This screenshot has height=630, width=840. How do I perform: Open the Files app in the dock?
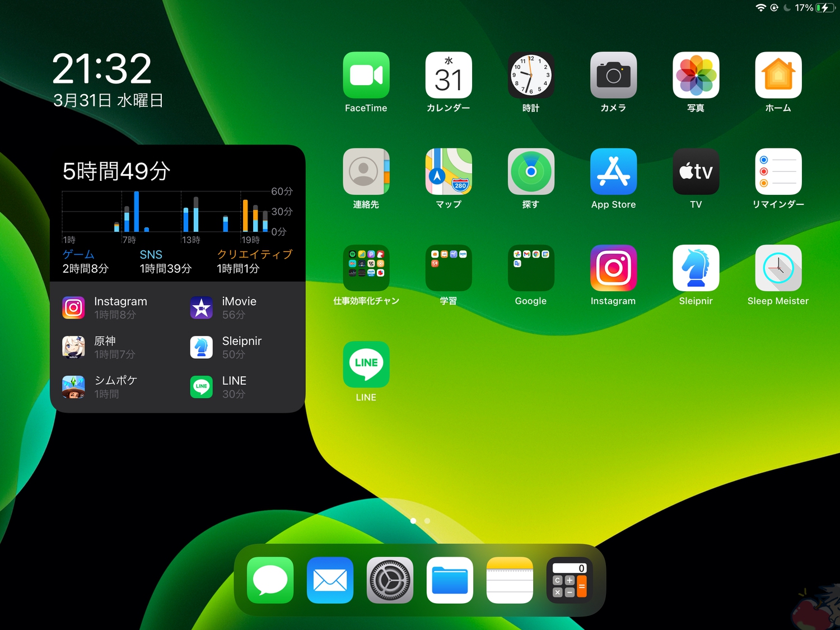(450, 580)
